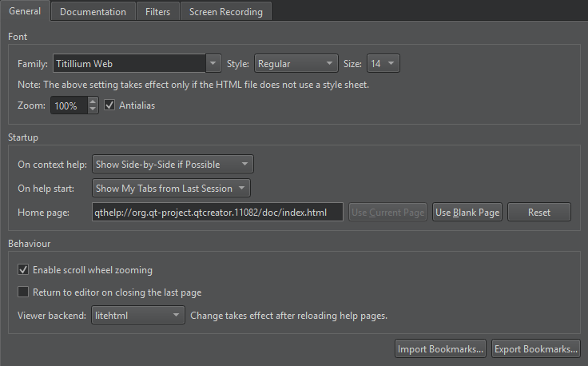Click the Home page URL field

tap(217, 213)
